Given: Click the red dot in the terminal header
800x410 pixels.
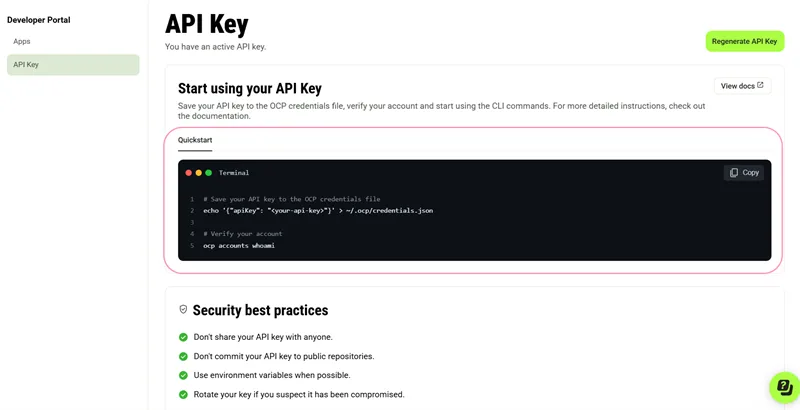Looking at the screenshot, I should 188,173.
